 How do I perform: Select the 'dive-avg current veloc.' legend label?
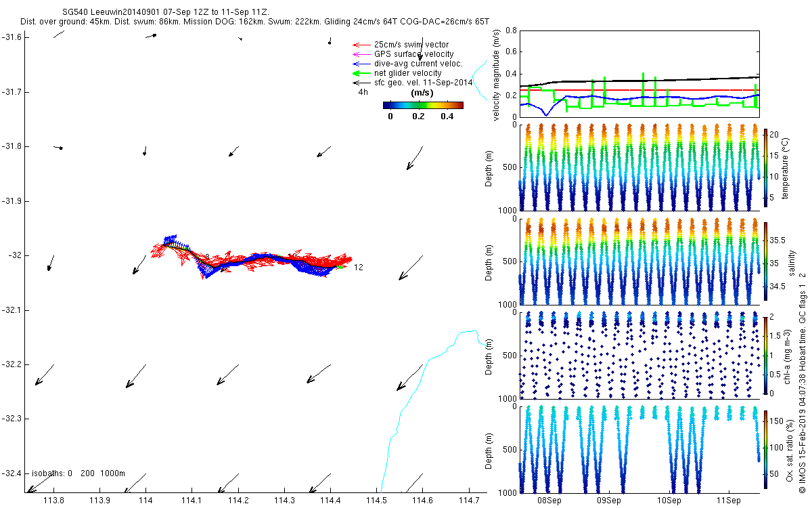click(418, 64)
